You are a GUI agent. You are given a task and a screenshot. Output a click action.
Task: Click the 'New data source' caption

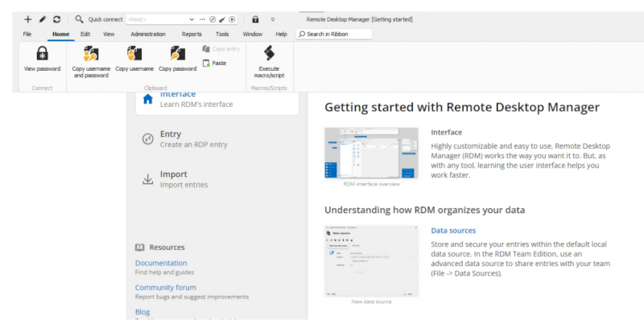tap(371, 301)
